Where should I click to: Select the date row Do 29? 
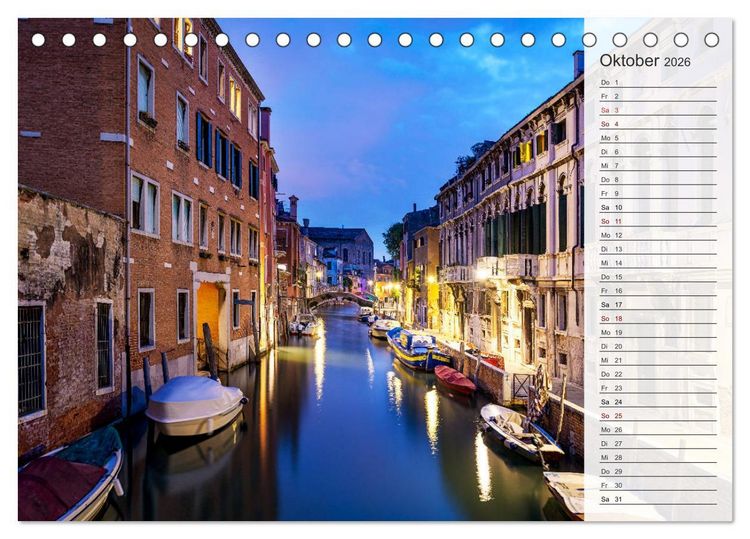(x=658, y=471)
